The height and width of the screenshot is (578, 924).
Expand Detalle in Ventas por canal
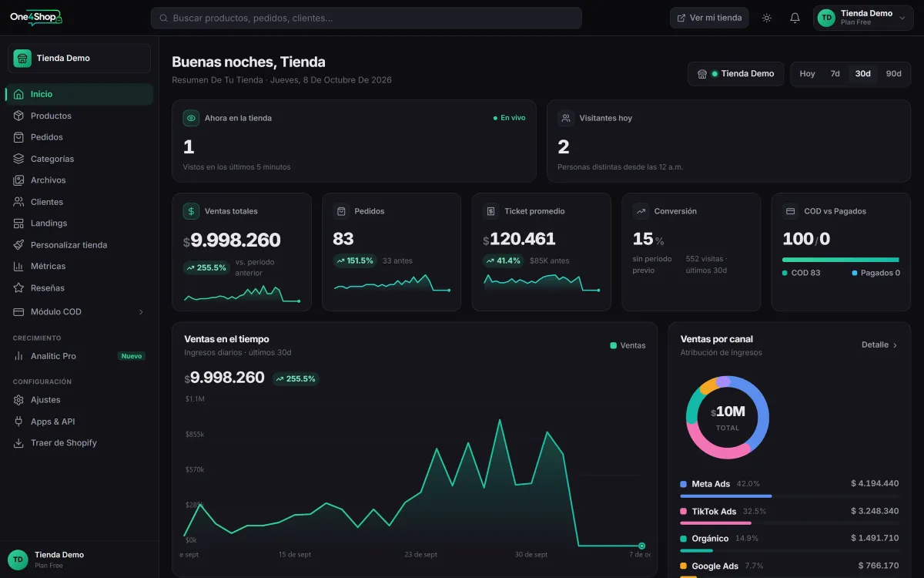(x=879, y=345)
